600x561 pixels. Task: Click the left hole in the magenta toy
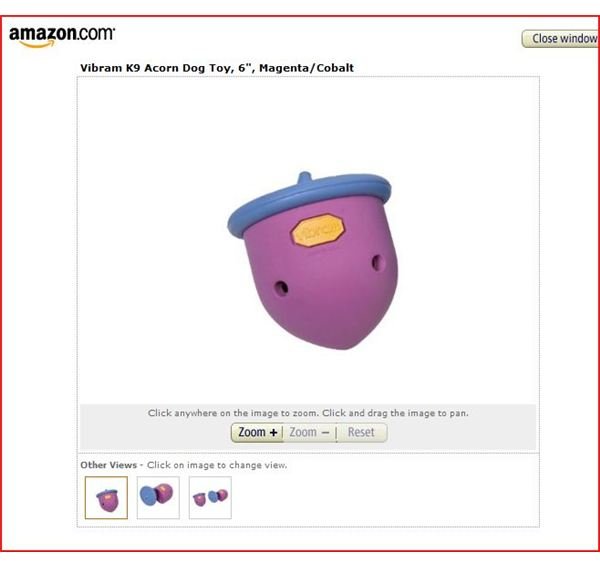pos(282,287)
